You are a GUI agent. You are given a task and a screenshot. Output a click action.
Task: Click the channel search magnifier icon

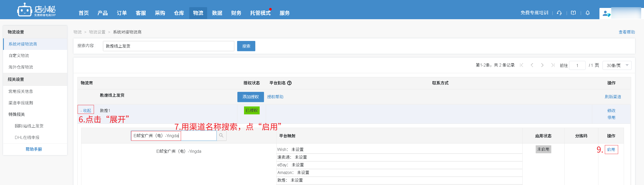tap(221, 136)
